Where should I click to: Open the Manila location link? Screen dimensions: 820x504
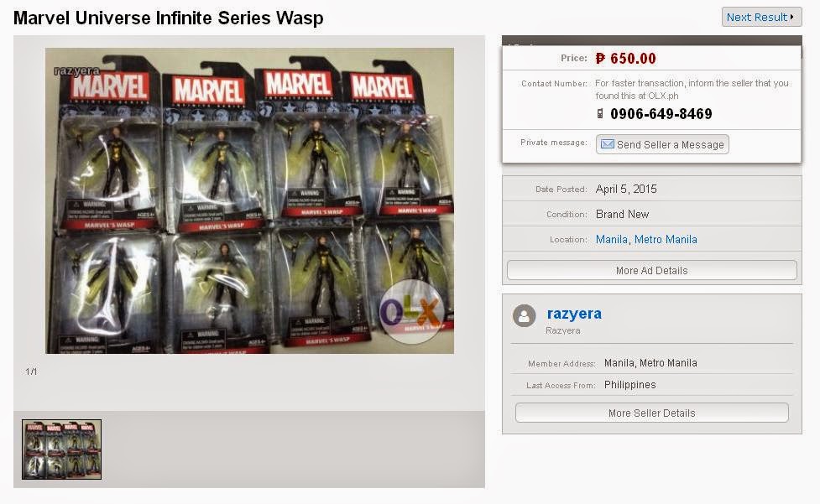pyautogui.click(x=611, y=239)
